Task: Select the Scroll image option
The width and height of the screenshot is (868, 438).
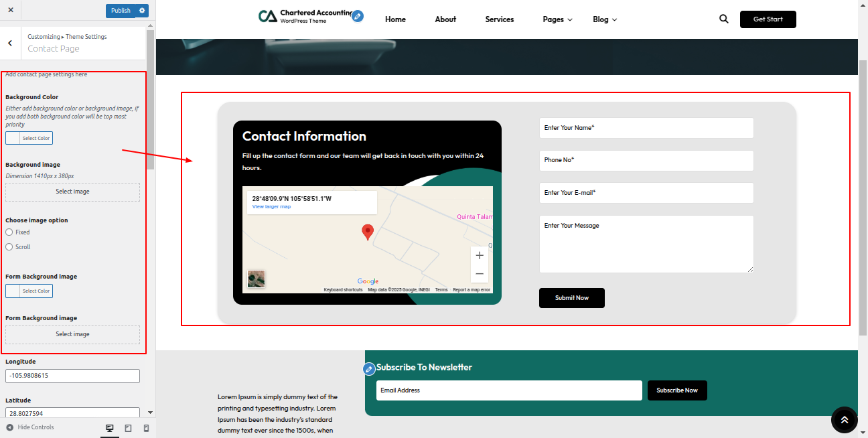Action: [x=9, y=247]
